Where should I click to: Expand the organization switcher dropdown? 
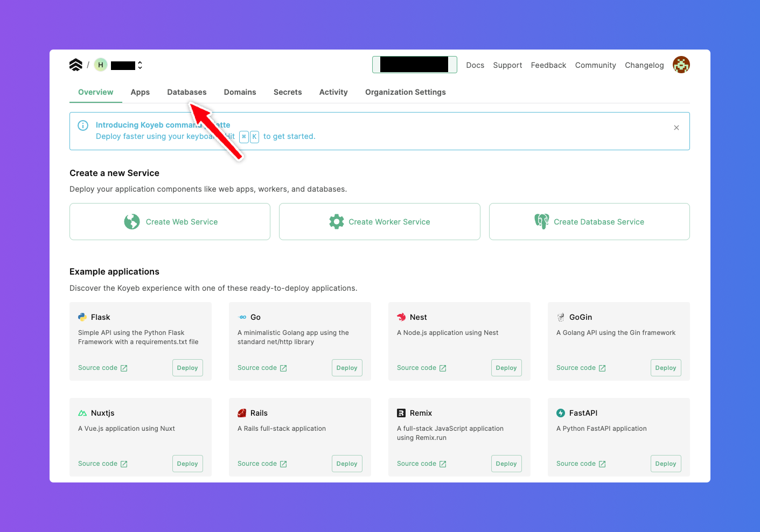coord(140,65)
